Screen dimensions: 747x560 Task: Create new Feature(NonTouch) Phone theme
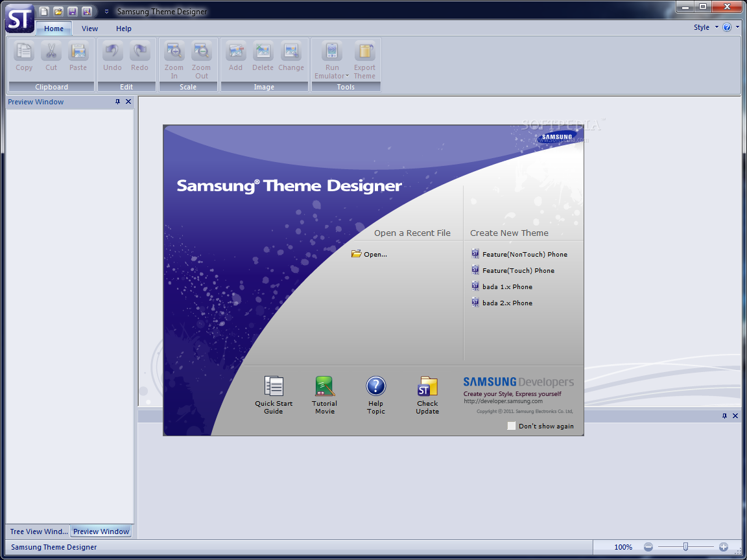pos(519,254)
